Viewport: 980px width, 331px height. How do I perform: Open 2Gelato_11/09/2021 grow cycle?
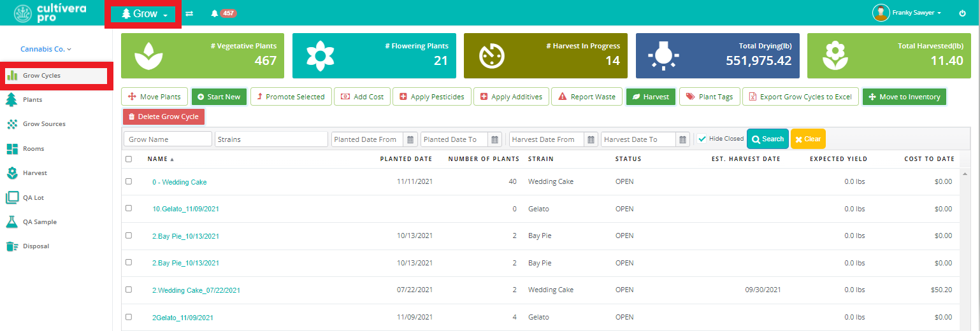coord(182,318)
